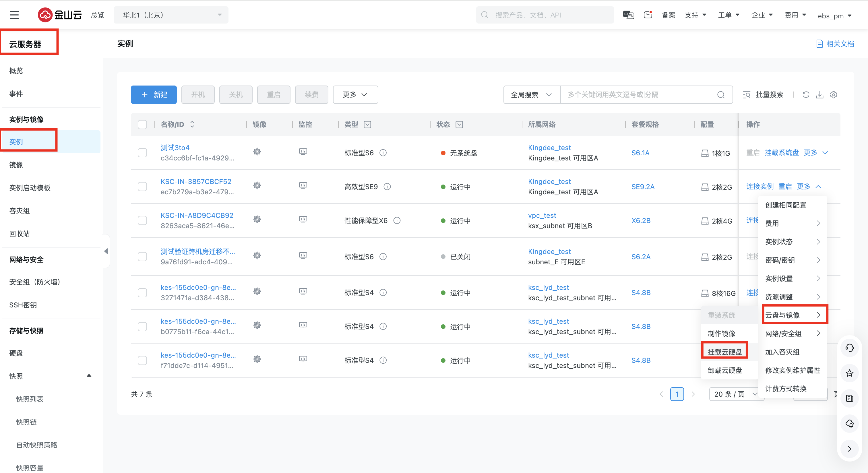Screen dimensions: 868x473
Task: Open the message notification icon
Action: [648, 15]
